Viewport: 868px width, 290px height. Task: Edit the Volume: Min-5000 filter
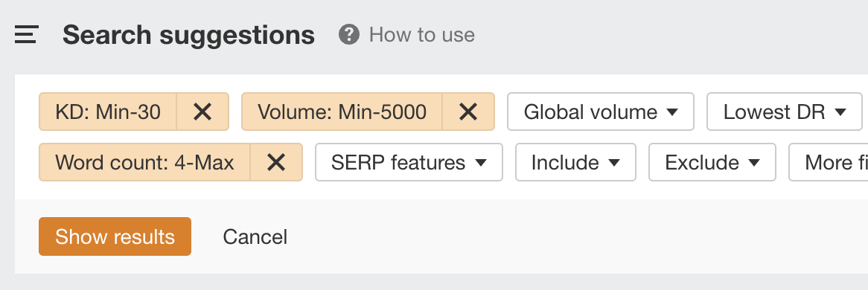point(342,112)
